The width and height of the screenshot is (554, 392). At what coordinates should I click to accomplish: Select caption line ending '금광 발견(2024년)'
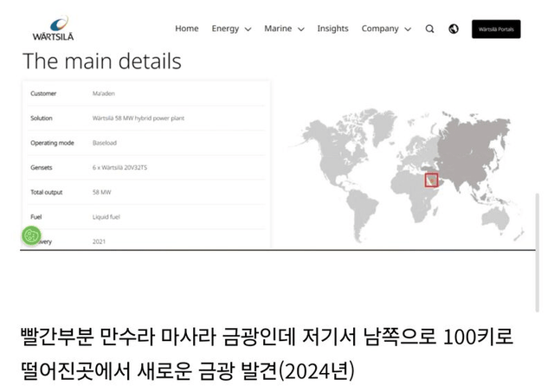(188, 371)
